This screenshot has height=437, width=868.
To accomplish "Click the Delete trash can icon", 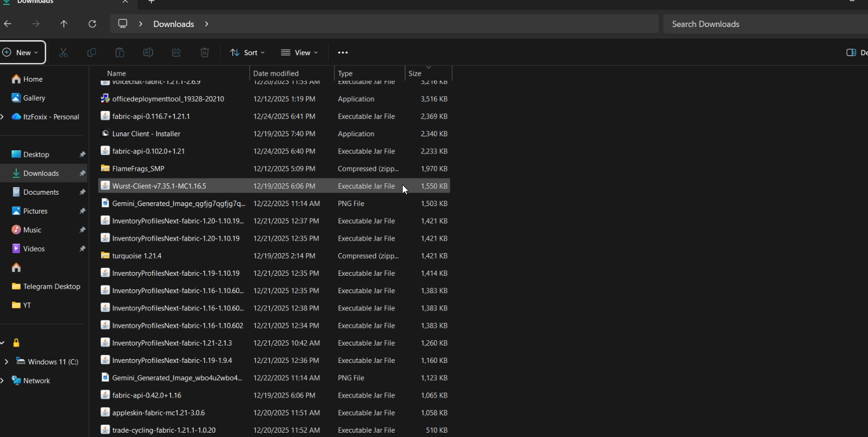I will tap(204, 52).
